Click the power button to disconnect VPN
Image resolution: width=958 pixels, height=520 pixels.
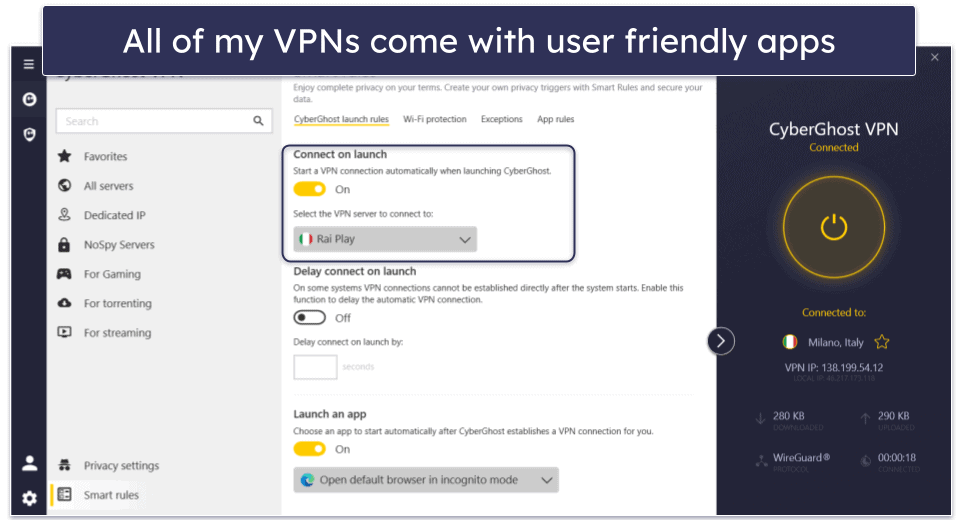[834, 227]
